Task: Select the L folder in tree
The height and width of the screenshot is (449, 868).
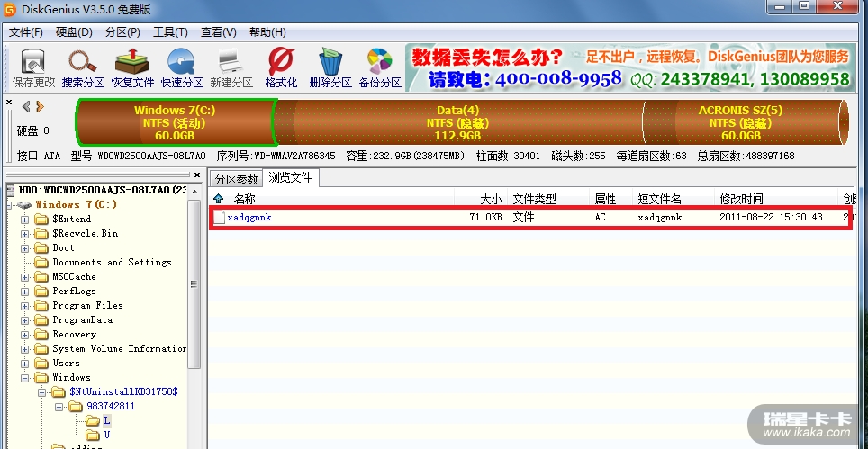Action: click(x=107, y=420)
